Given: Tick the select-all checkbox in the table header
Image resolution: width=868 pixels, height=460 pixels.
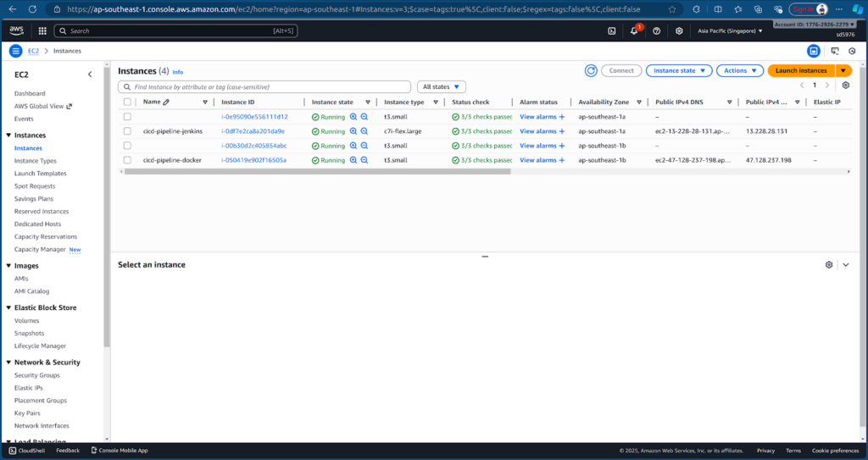Looking at the screenshot, I should coord(127,102).
